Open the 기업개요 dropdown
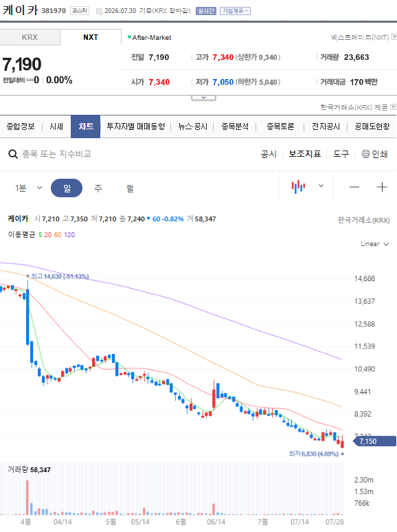This screenshot has height=532, width=397. click(x=235, y=11)
